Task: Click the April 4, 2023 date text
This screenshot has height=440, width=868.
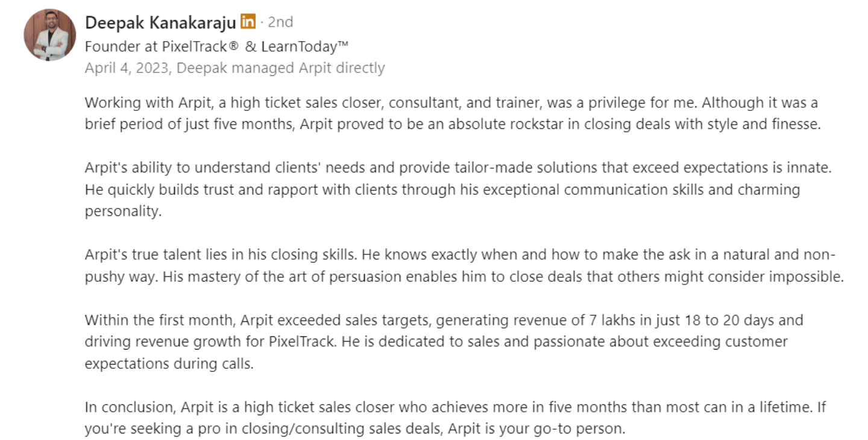Action: click(x=128, y=68)
